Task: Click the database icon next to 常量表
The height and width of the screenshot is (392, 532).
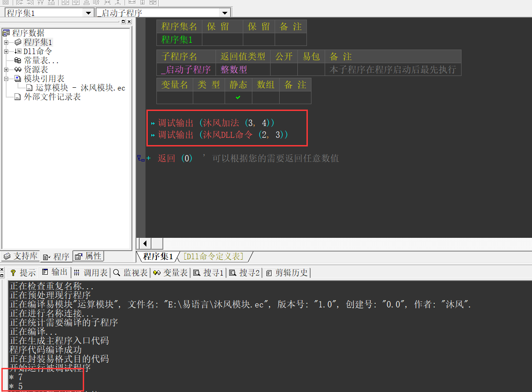Action: 18,60
